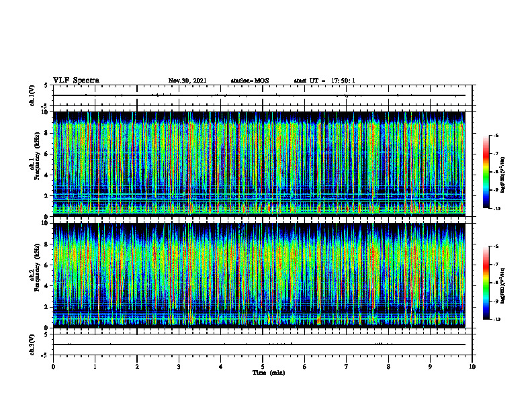Image resolution: width=532 pixels, height=411 pixels.
Task: Click the "10" at the time axis end
Action: (472, 367)
